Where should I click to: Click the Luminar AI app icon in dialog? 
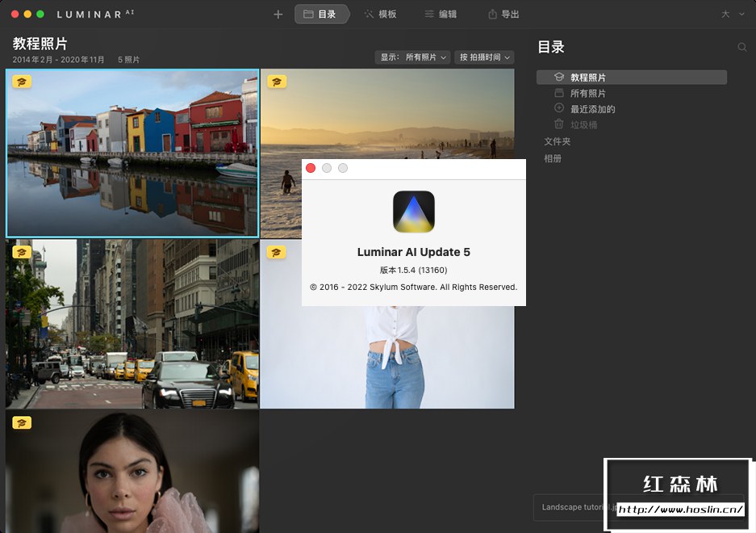[414, 212]
